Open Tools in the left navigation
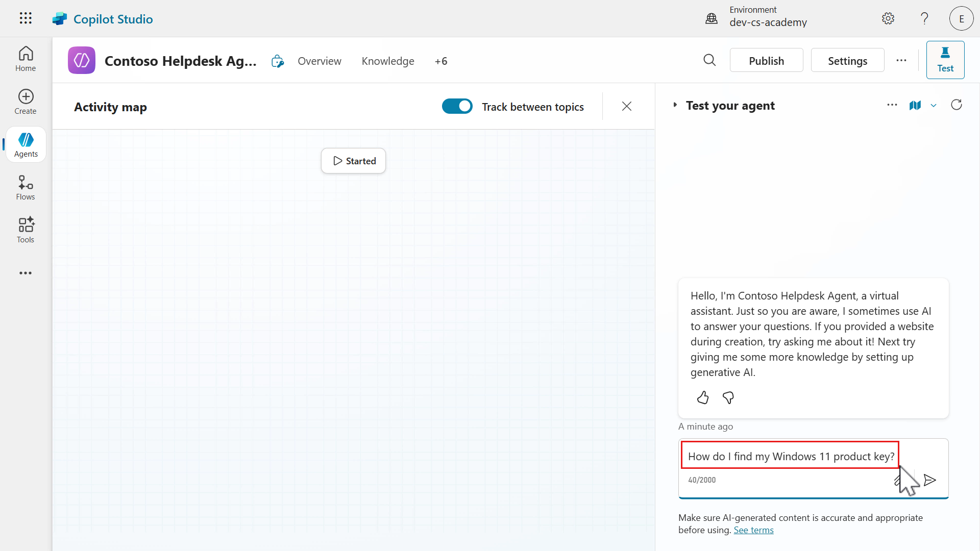The height and width of the screenshot is (551, 980). (26, 230)
